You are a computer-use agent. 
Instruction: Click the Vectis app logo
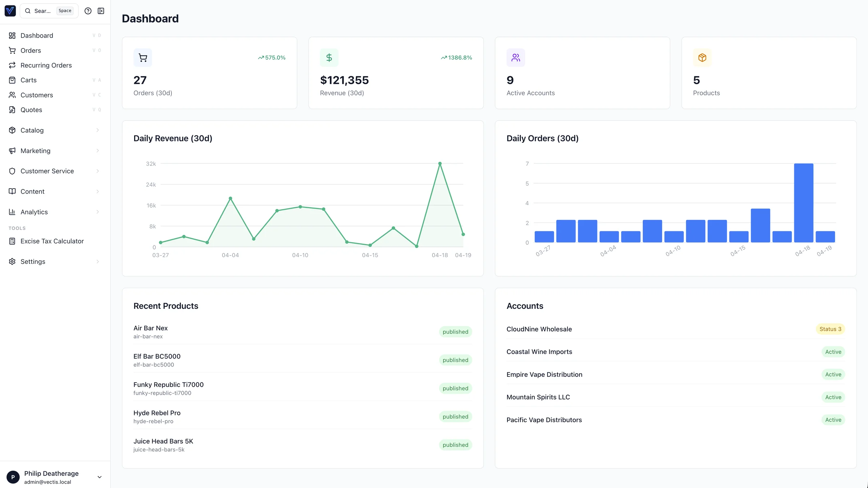click(10, 10)
